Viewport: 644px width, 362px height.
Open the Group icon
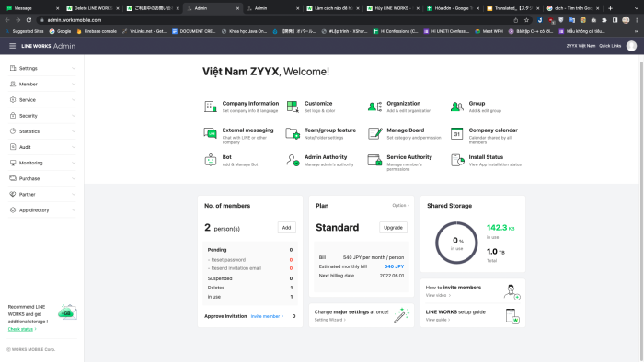pos(456,107)
